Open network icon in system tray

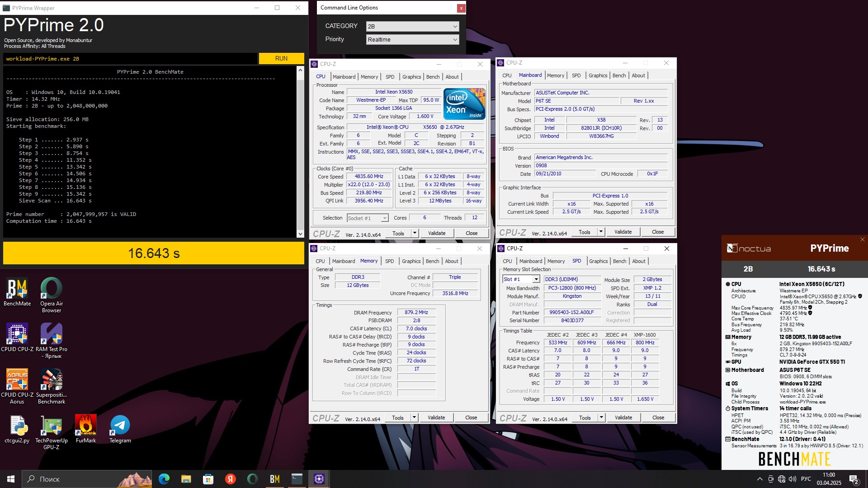coord(782,479)
